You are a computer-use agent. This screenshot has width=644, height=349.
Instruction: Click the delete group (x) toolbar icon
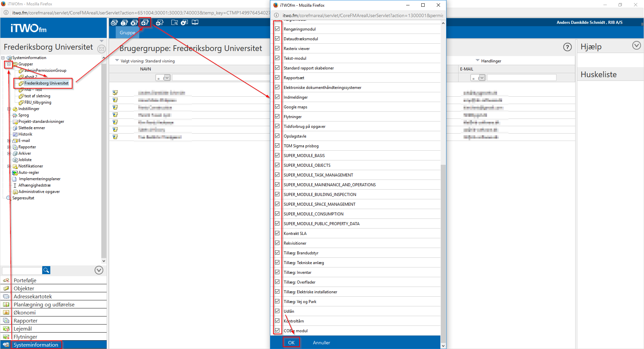coord(135,22)
